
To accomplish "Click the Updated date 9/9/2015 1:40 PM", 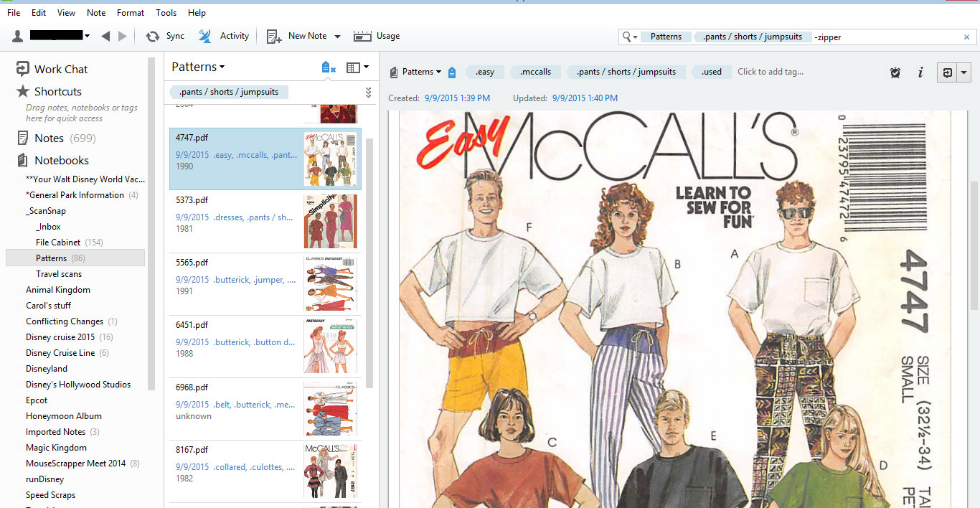I will (585, 98).
